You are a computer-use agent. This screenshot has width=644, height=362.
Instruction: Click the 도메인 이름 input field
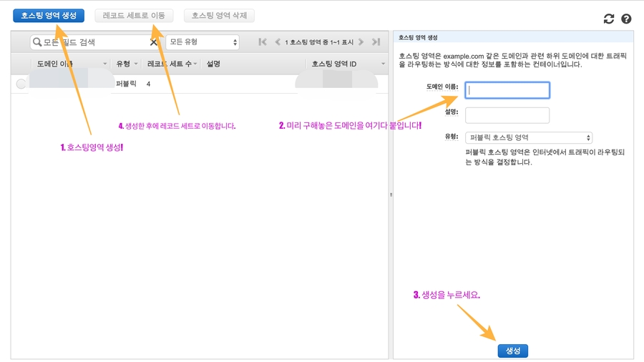coord(507,90)
